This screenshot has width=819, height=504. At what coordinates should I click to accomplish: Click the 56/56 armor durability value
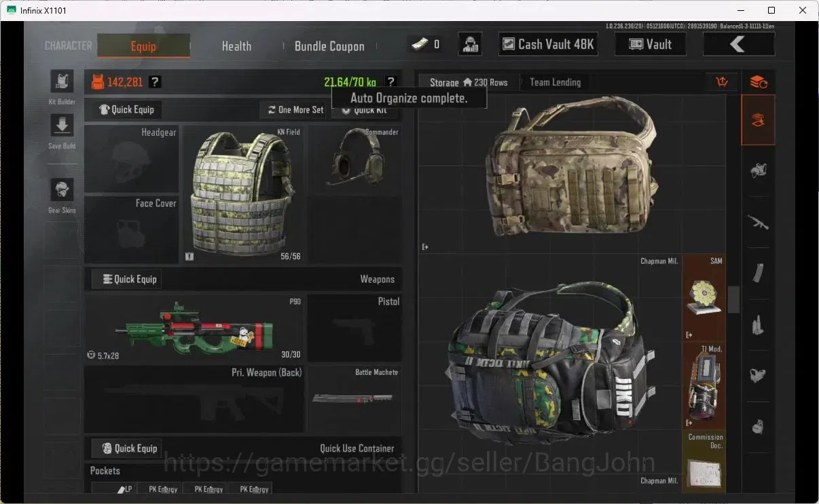tap(291, 256)
